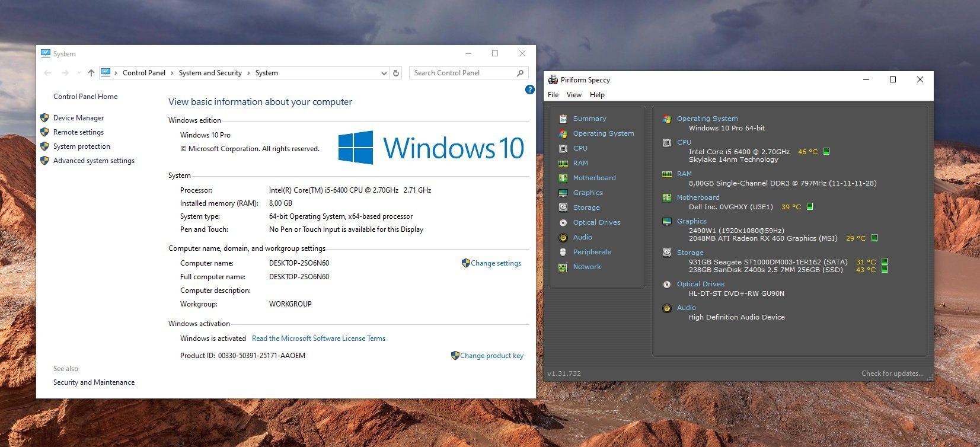Screen dimensions: 980x447
Task: Click the Control Panel breadcrumb
Action: coord(143,73)
